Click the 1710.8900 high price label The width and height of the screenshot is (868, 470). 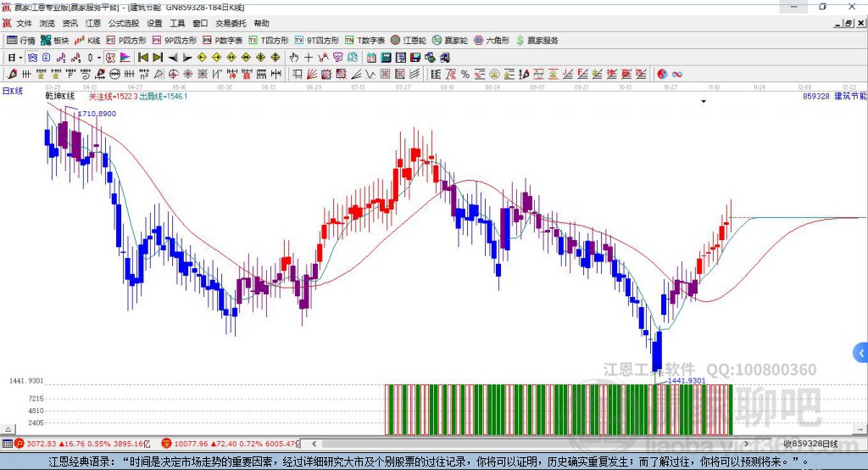(x=97, y=114)
